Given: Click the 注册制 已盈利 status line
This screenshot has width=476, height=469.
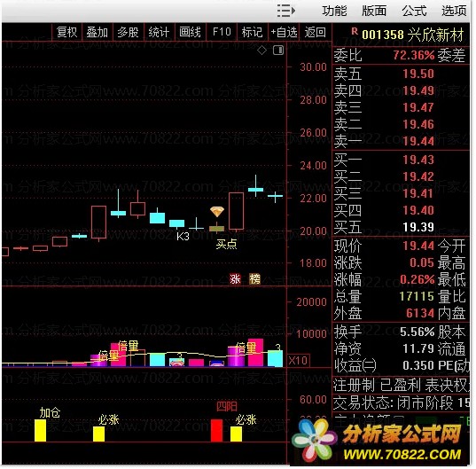Looking at the screenshot, I should 401,386.
